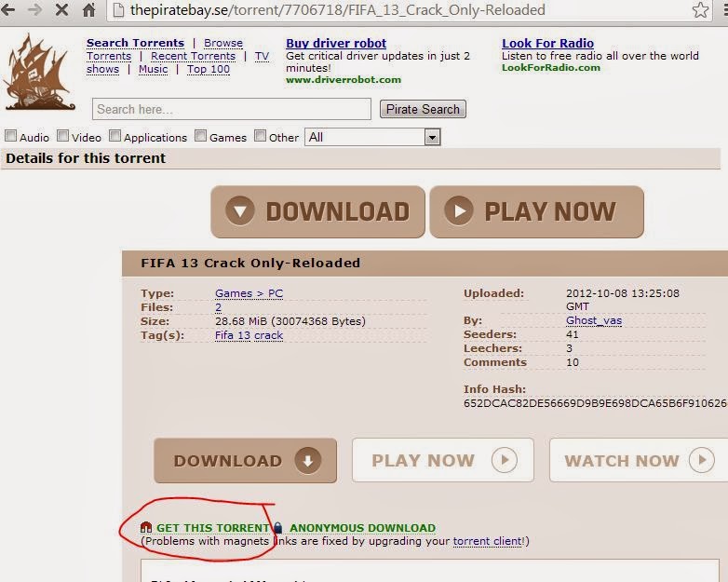
Task: Click the comments count 10
Action: (572, 362)
